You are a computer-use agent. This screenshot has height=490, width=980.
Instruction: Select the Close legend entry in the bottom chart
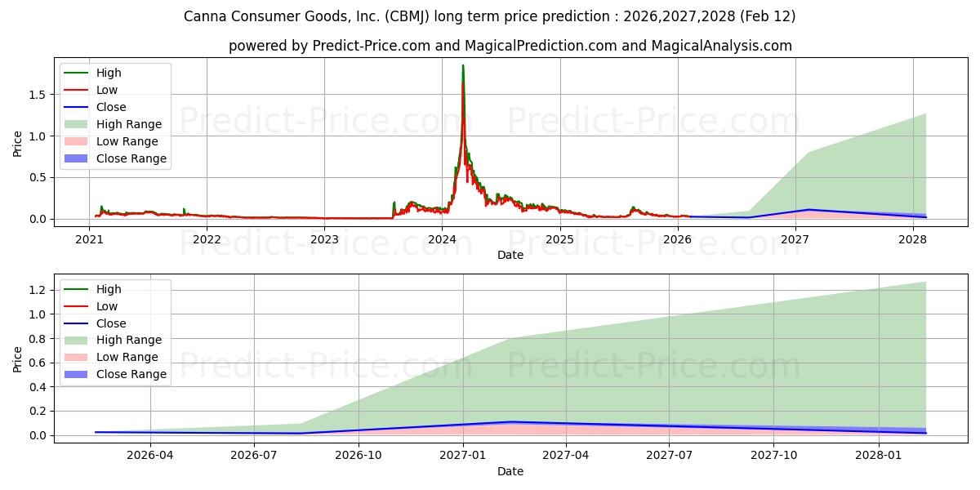point(111,323)
